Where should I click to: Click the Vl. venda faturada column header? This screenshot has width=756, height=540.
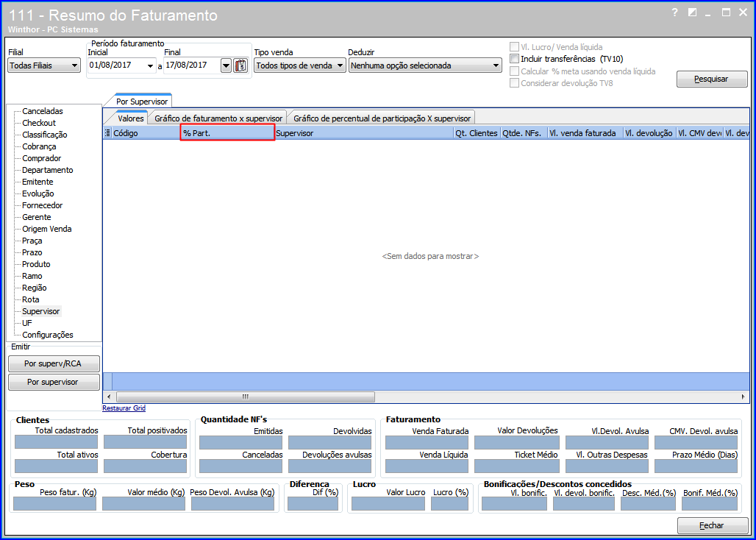[585, 134]
